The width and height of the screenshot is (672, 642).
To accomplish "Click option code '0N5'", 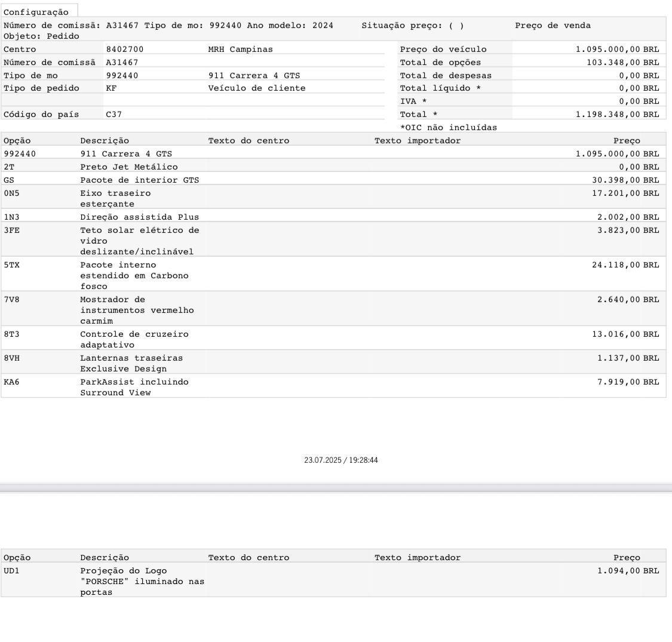I will tap(11, 193).
